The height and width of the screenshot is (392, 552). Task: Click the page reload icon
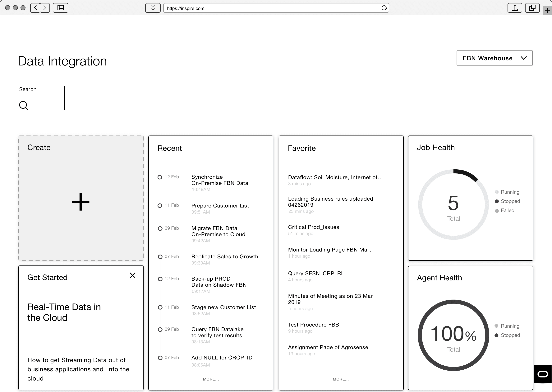tap(384, 8)
